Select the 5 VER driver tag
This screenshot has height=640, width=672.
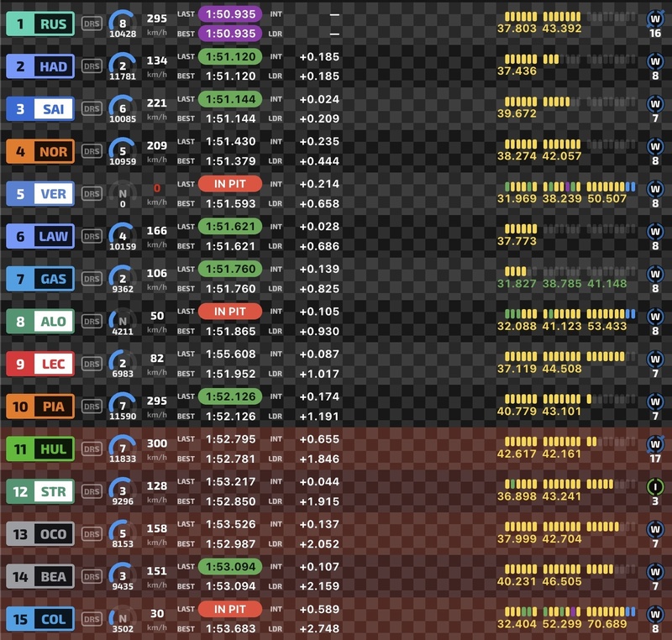(x=40, y=194)
